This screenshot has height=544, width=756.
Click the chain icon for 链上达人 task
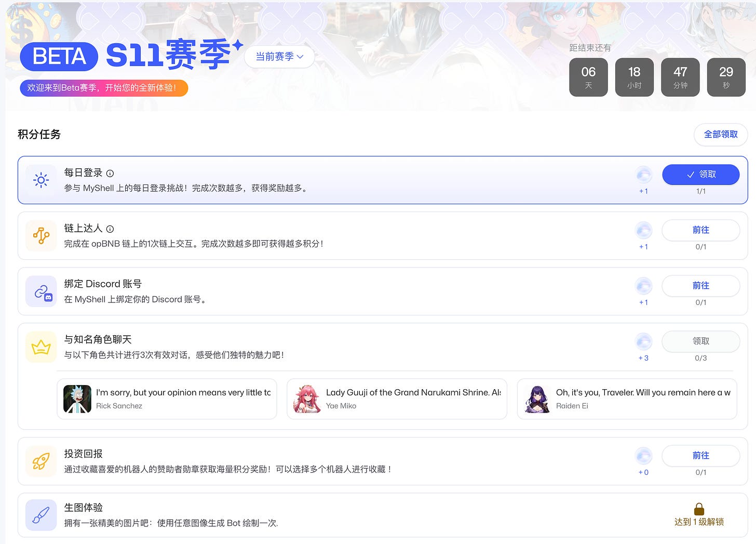(x=40, y=235)
